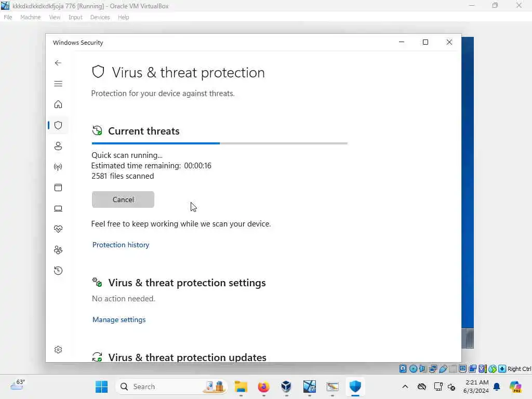Open the VirtualBox File menu
Screen dimensions: 532x399
(x=8, y=17)
